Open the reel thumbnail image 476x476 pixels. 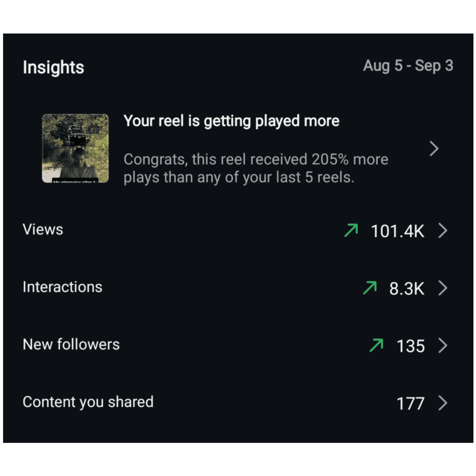pyautogui.click(x=75, y=148)
